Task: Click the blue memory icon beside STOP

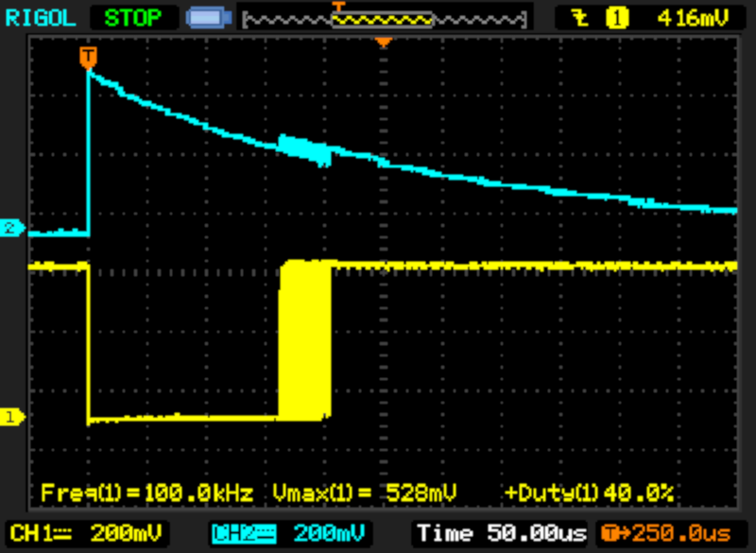Action: 203,17
